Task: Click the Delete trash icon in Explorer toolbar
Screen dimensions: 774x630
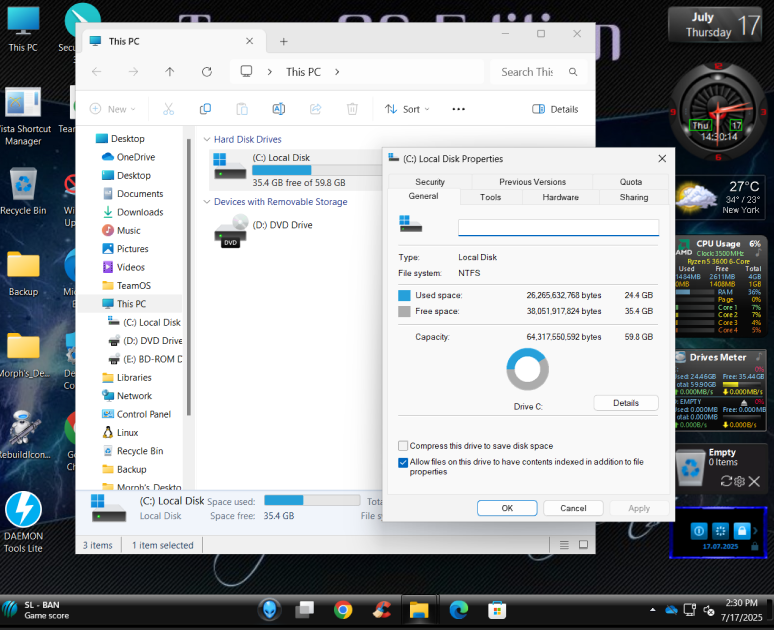Action: click(352, 109)
